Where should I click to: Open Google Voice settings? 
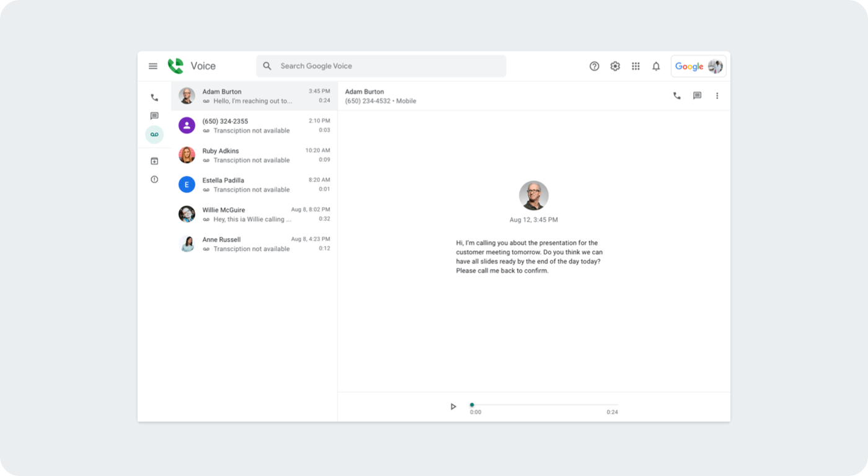[x=615, y=66]
